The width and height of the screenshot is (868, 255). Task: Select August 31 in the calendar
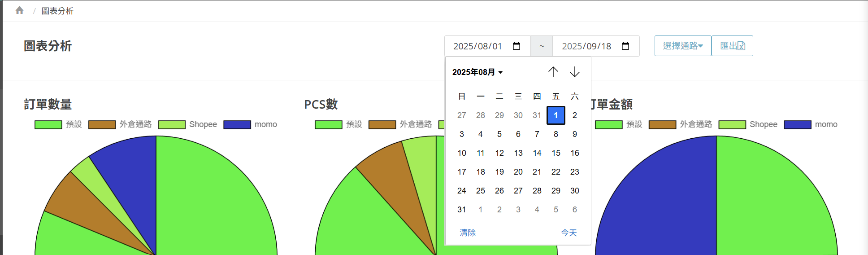click(461, 210)
